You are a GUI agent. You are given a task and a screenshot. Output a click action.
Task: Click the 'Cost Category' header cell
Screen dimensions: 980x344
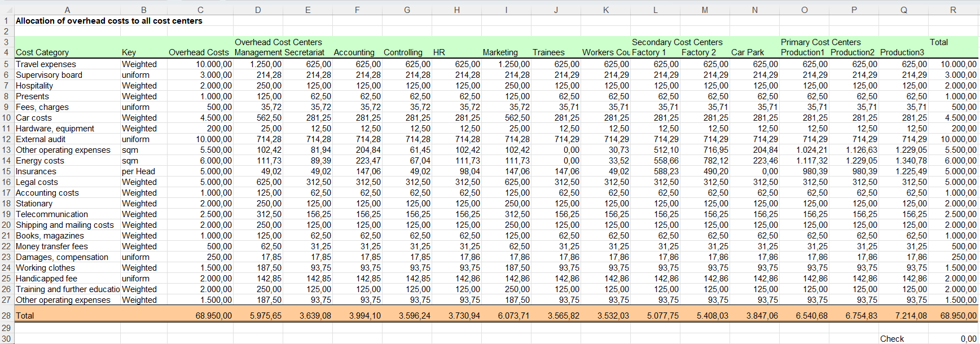tap(42, 52)
